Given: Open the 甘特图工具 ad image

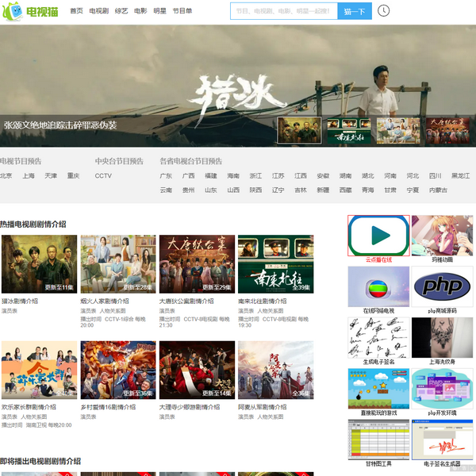Looking at the screenshot, I should click(378, 439).
